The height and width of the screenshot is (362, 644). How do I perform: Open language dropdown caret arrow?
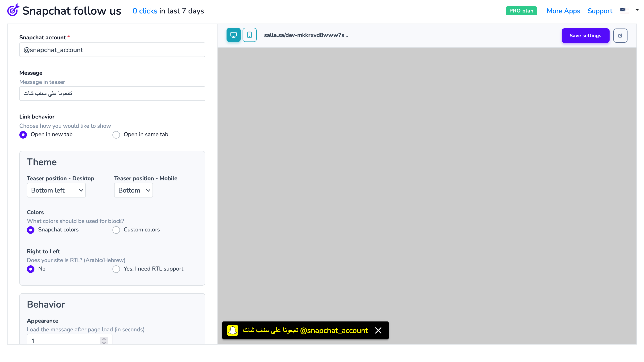(637, 10)
